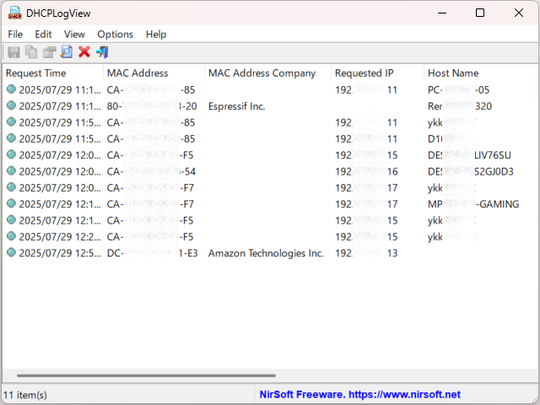Screen dimensions: 540x405
Task: Open the Help menu
Action: (x=156, y=34)
